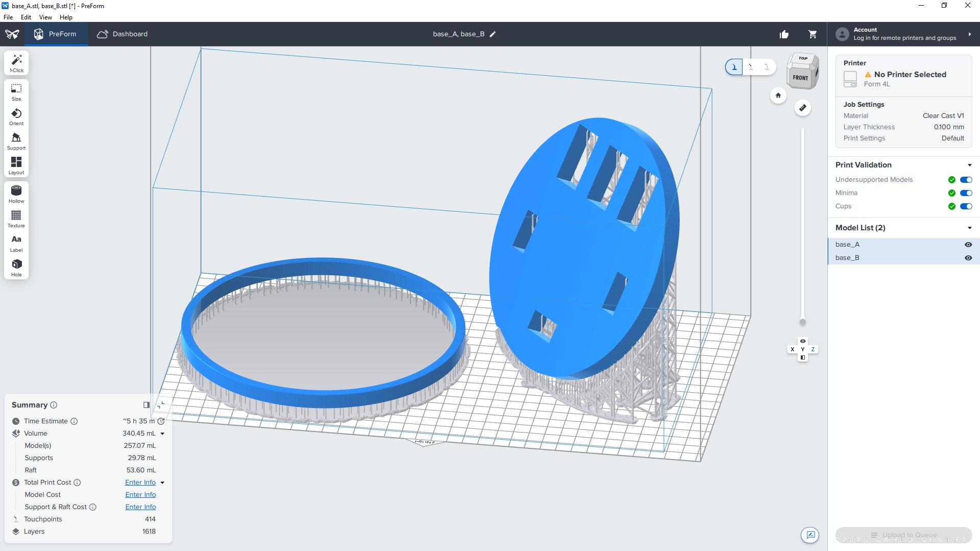Open the File menu

[8, 17]
